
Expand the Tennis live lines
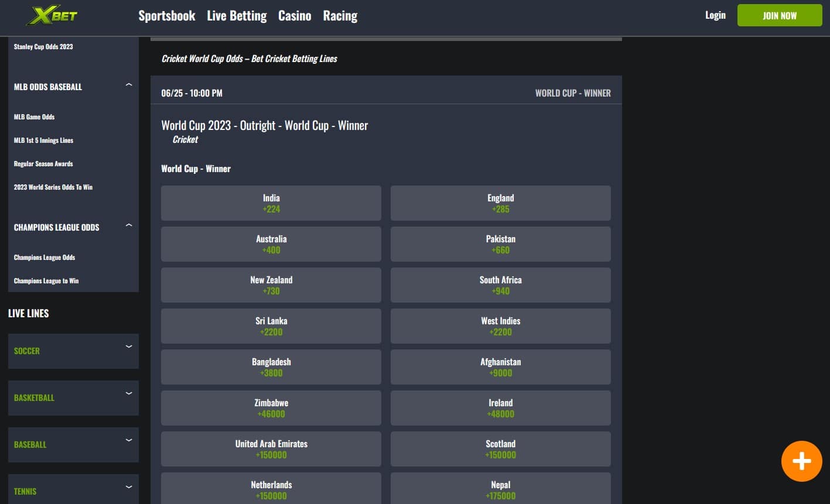(x=73, y=489)
